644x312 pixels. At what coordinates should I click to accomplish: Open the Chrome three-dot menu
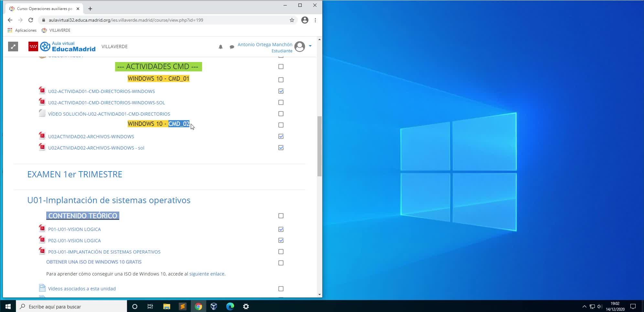pos(315,20)
